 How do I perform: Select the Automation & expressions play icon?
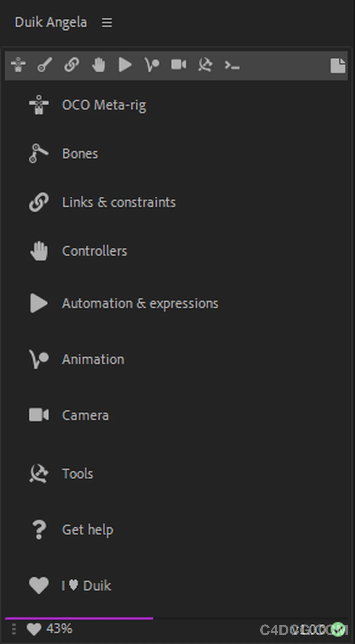[125, 65]
